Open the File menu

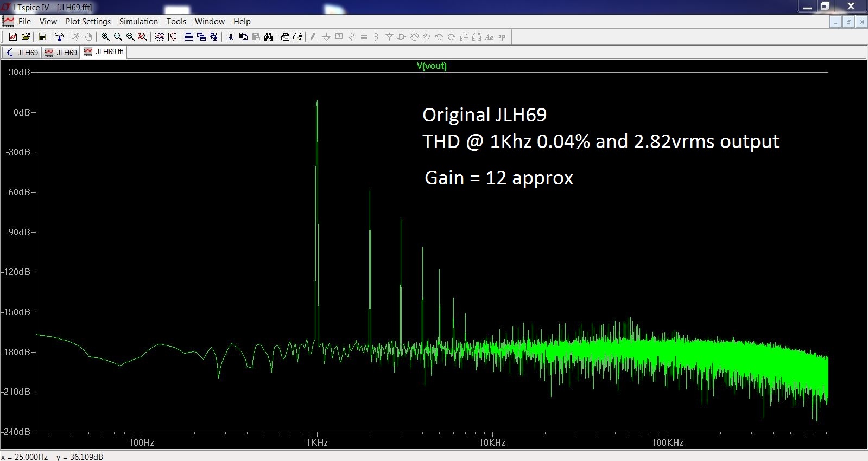click(x=24, y=22)
